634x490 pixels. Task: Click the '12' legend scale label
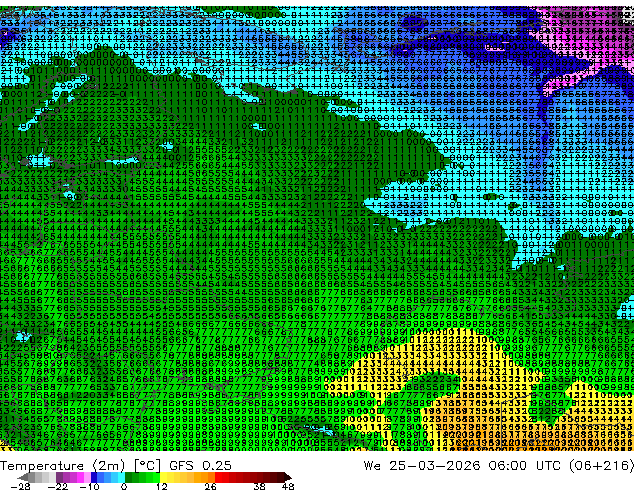[x=162, y=486]
